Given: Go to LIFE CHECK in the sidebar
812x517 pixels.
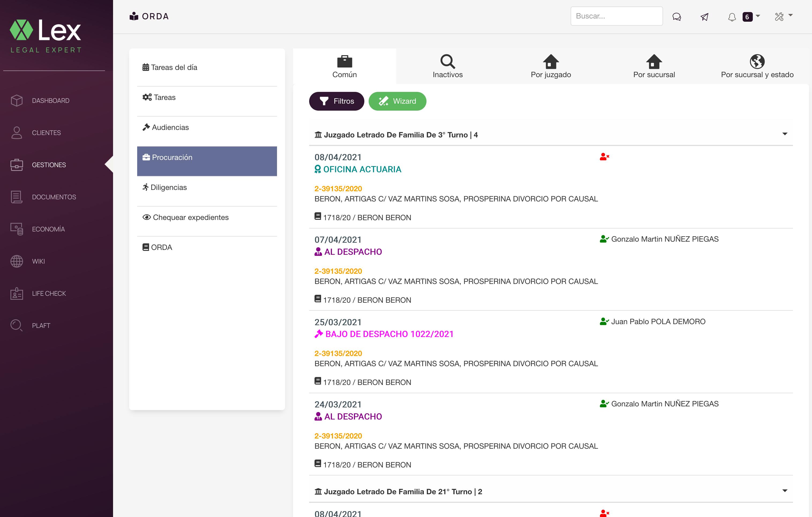Looking at the screenshot, I should 49,293.
